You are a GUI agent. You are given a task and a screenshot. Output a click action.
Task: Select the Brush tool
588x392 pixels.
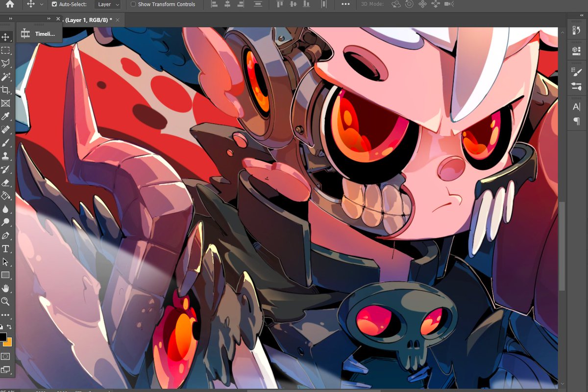click(x=5, y=143)
